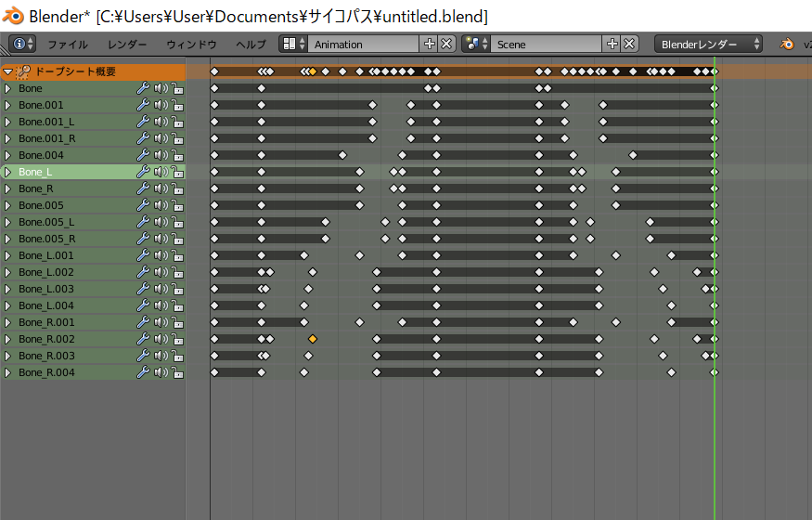Image resolution: width=812 pixels, height=520 pixels.
Task: Open the Blenderレンダー engine dropdown
Action: click(x=708, y=44)
